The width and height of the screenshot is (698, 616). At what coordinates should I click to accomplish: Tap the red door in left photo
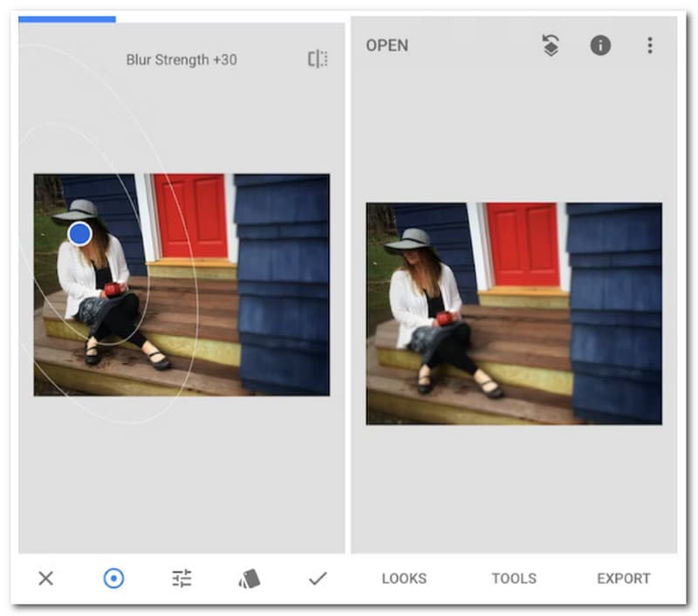[191, 216]
